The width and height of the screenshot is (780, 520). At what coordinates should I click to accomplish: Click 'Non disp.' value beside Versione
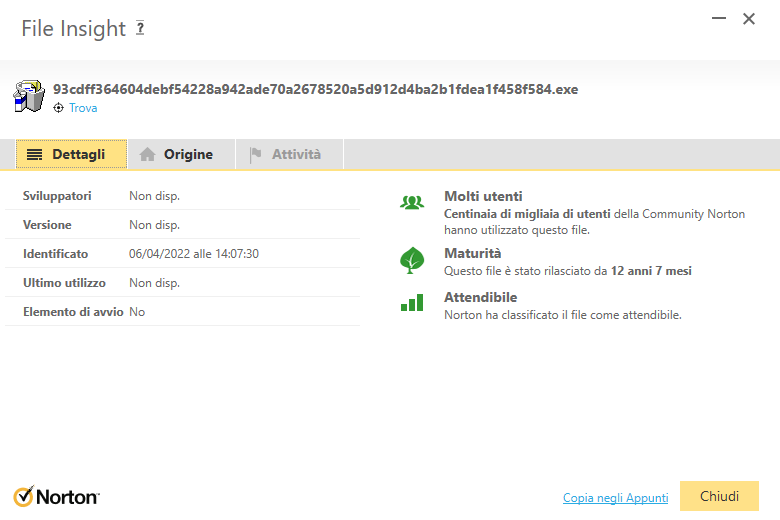coord(155,225)
